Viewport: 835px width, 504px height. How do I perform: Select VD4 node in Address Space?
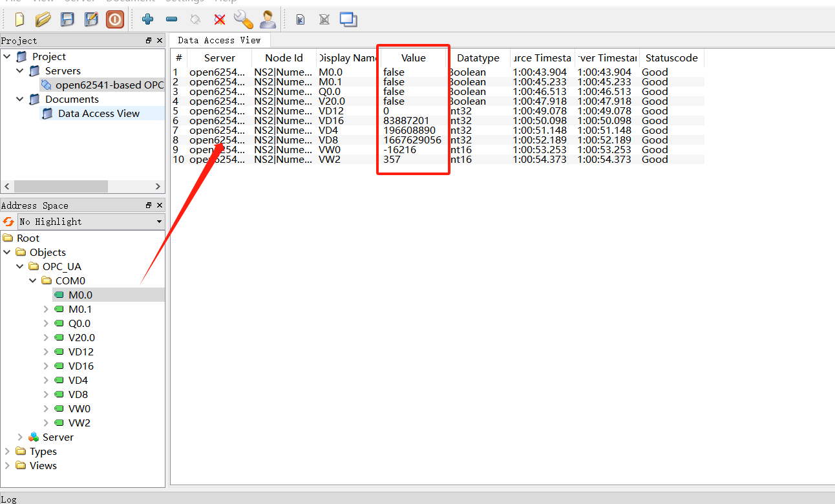78,381
